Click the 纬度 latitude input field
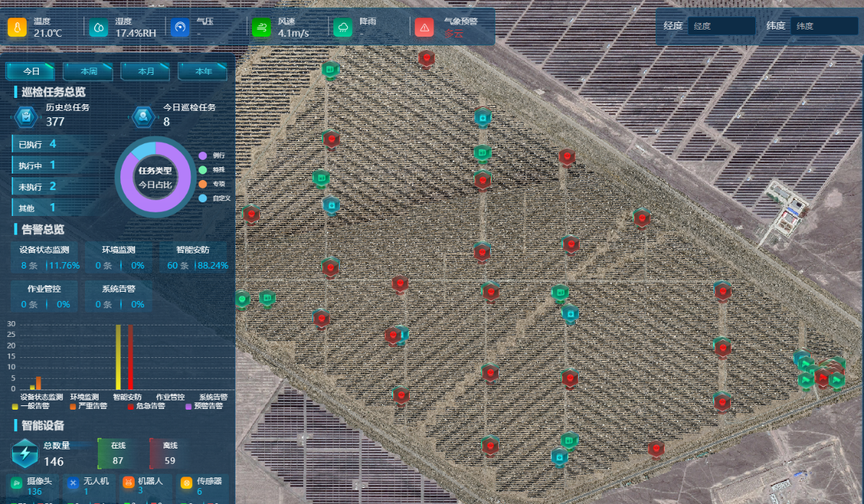 click(824, 26)
